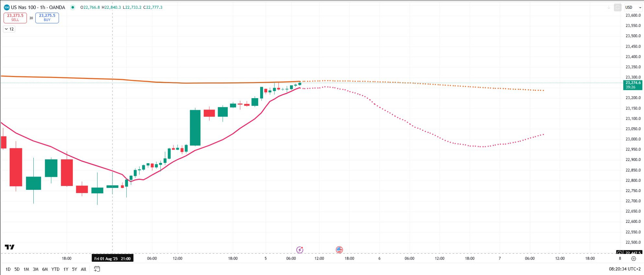Open the Go to date calendar icon
The width and height of the screenshot is (644, 275).
coord(97,269)
